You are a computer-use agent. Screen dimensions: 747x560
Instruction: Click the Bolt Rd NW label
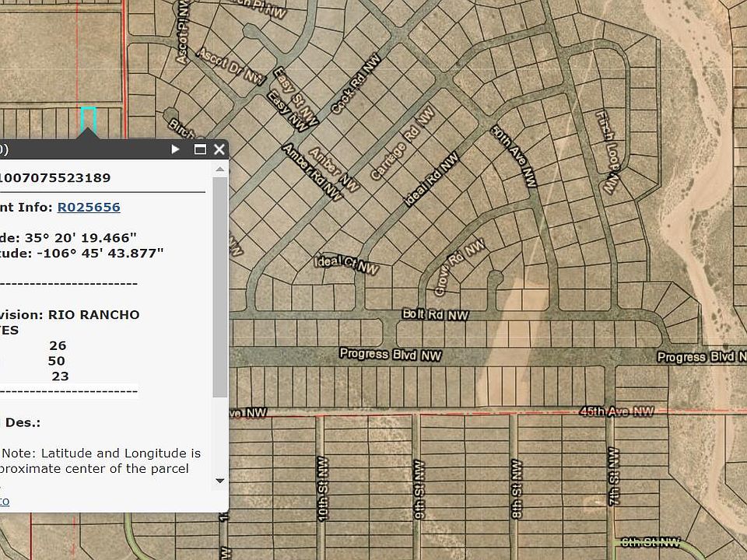point(435,315)
